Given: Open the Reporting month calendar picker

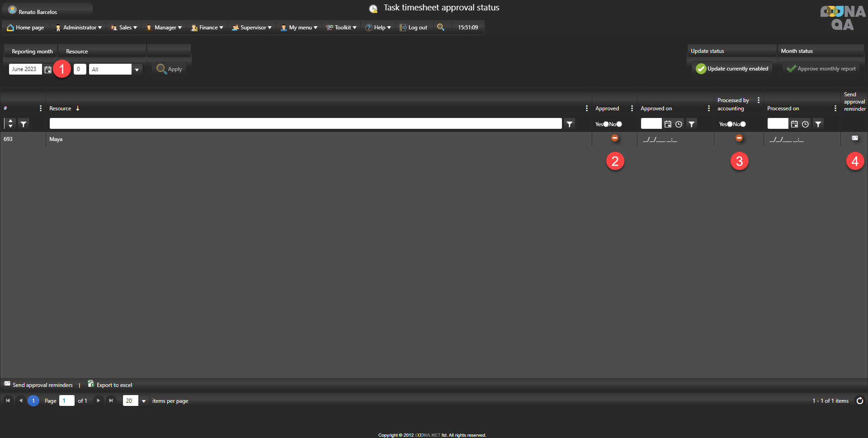Looking at the screenshot, I should coord(48,70).
